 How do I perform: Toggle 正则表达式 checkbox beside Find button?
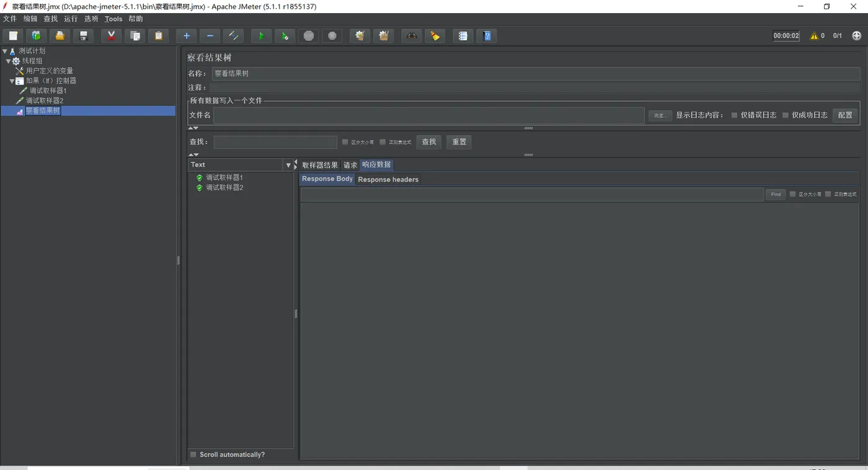pyautogui.click(x=828, y=194)
